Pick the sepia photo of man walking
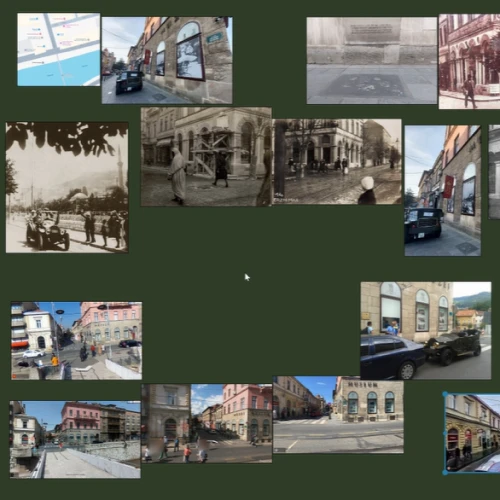This screenshot has height=500, width=500. [x=469, y=61]
